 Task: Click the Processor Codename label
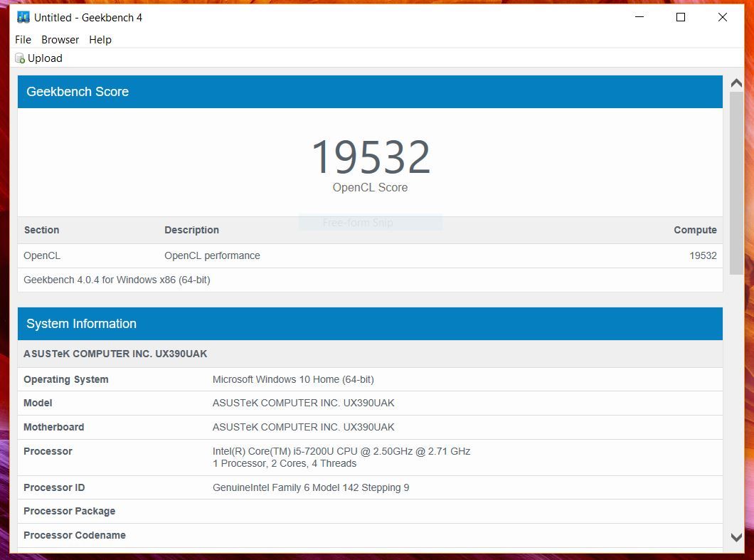click(75, 536)
